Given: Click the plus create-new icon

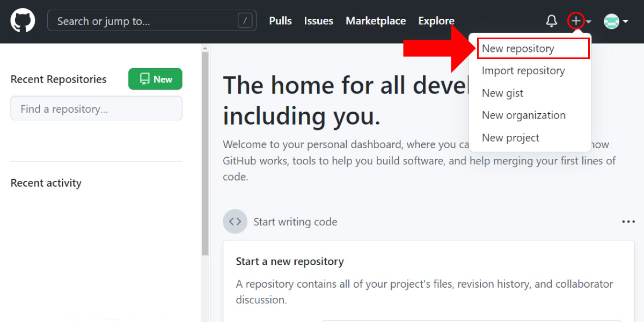Looking at the screenshot, I should 576,21.
